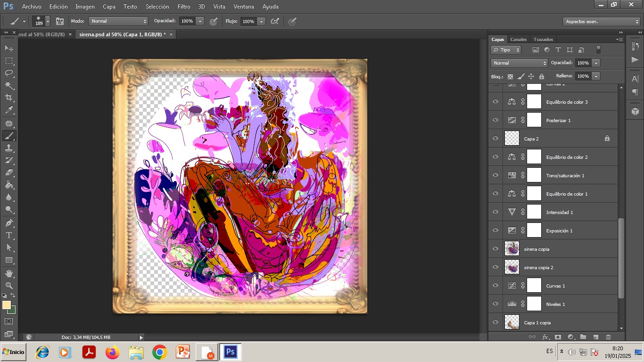
Task: Select the Hand tool
Action: click(9, 273)
